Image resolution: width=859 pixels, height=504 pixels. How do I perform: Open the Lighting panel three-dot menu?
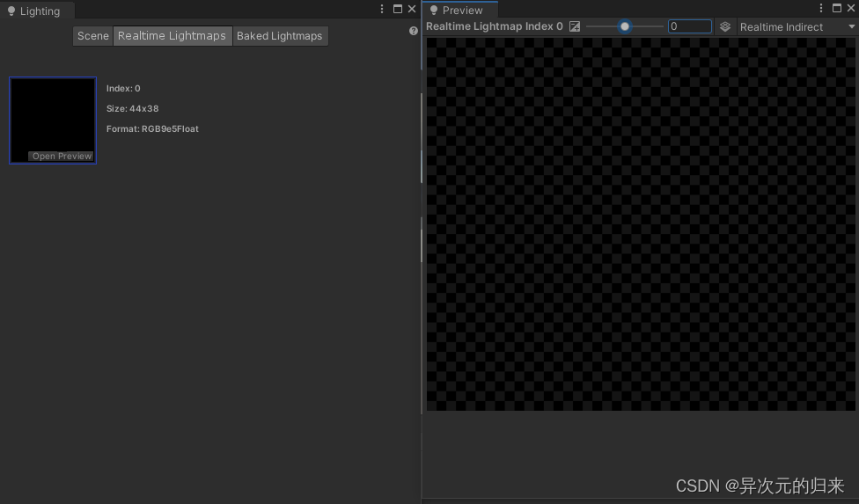(382, 9)
